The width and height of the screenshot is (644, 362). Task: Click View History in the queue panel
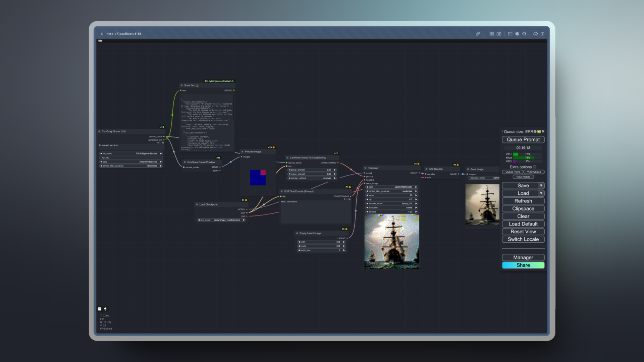pos(523,177)
